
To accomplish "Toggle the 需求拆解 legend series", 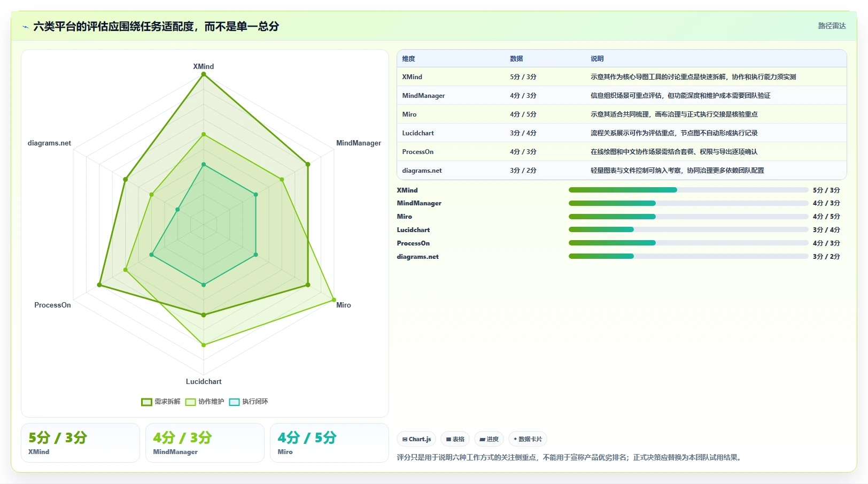I will [x=161, y=402].
